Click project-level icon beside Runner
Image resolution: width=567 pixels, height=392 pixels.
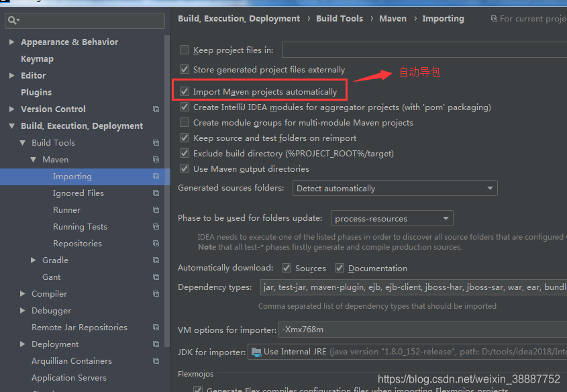pyautogui.click(x=156, y=209)
